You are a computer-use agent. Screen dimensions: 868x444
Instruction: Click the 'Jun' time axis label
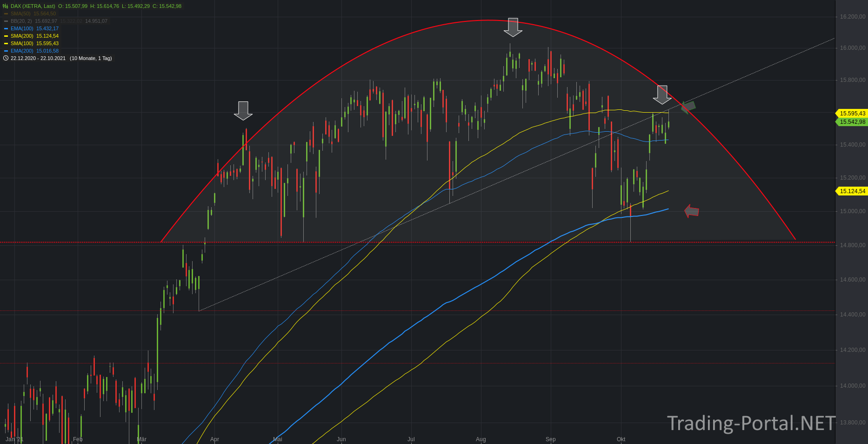pyautogui.click(x=341, y=439)
